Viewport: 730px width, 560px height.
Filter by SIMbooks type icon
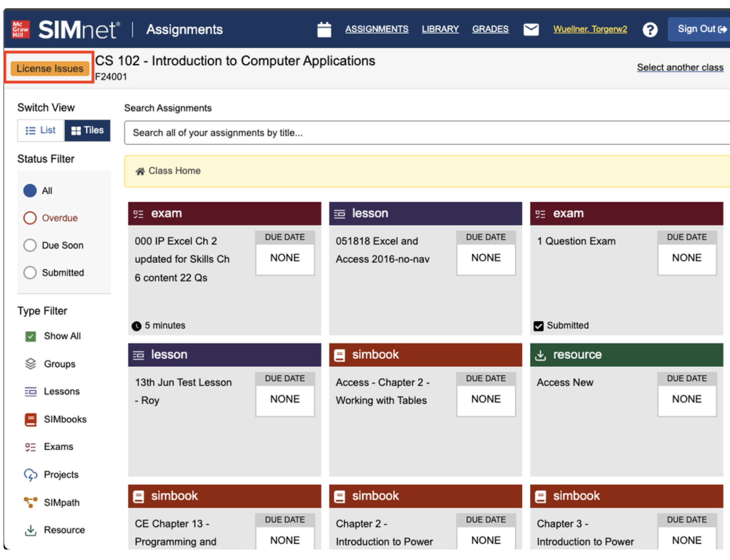pyautogui.click(x=30, y=419)
